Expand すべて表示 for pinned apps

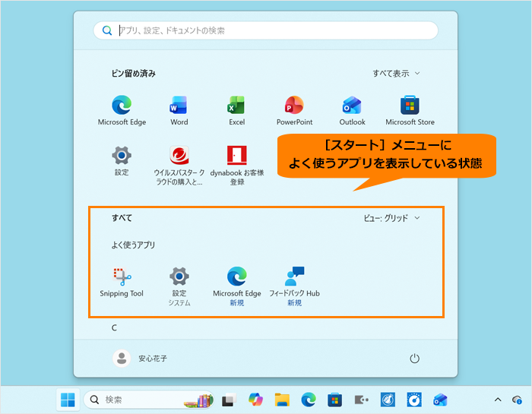point(396,73)
